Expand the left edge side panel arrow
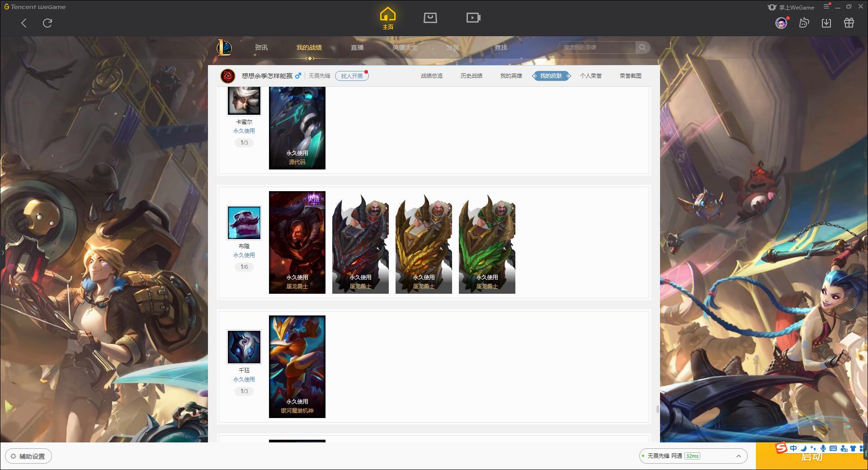Viewport: 868px width, 470px height. tap(2, 253)
